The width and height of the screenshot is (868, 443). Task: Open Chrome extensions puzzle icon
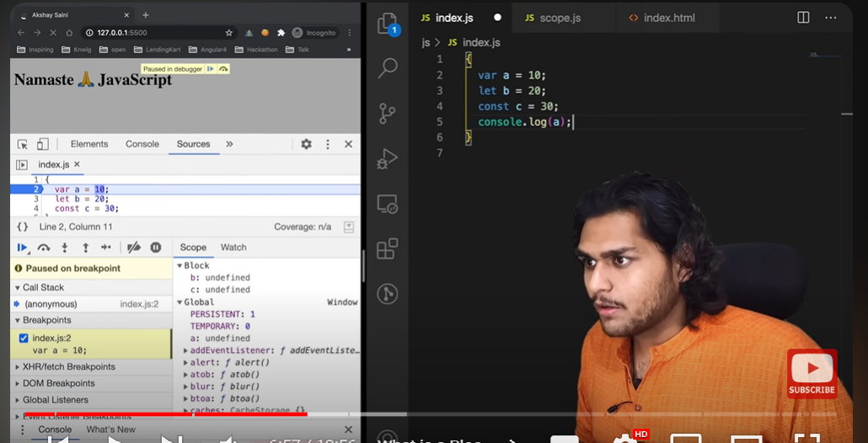[281, 33]
